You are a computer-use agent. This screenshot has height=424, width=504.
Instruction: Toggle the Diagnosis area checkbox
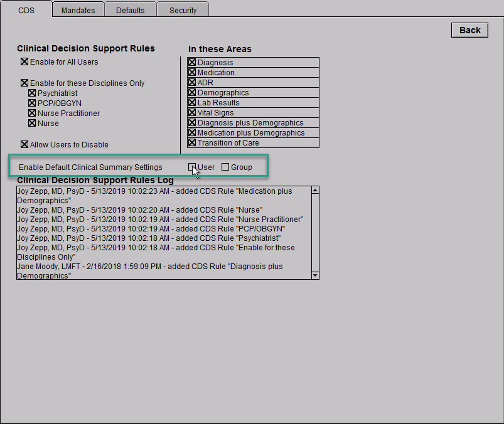[x=193, y=63]
